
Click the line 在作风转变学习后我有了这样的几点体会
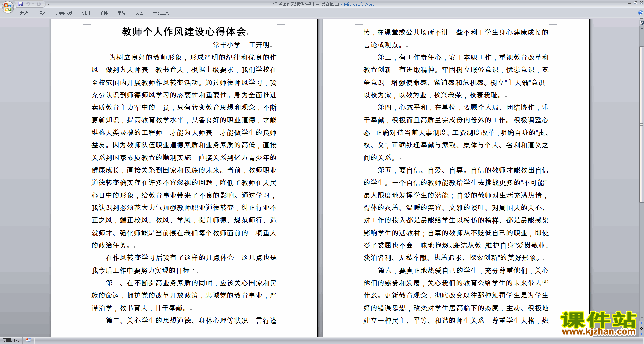pos(191,258)
